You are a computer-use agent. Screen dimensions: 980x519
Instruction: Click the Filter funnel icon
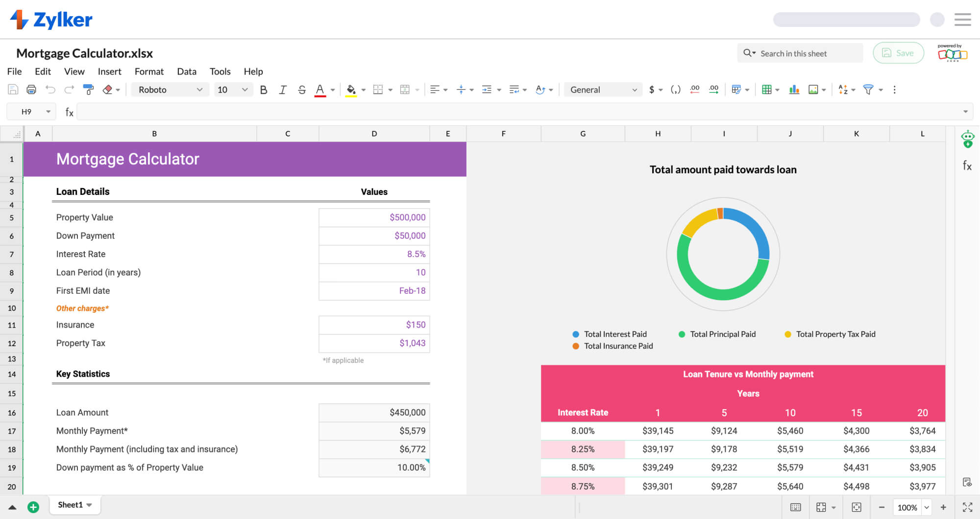click(x=868, y=90)
